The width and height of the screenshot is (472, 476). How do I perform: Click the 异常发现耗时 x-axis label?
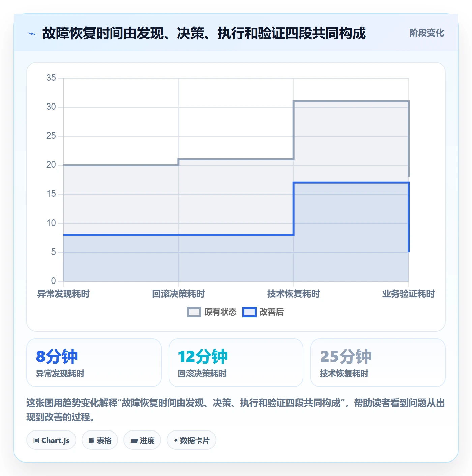63,294
